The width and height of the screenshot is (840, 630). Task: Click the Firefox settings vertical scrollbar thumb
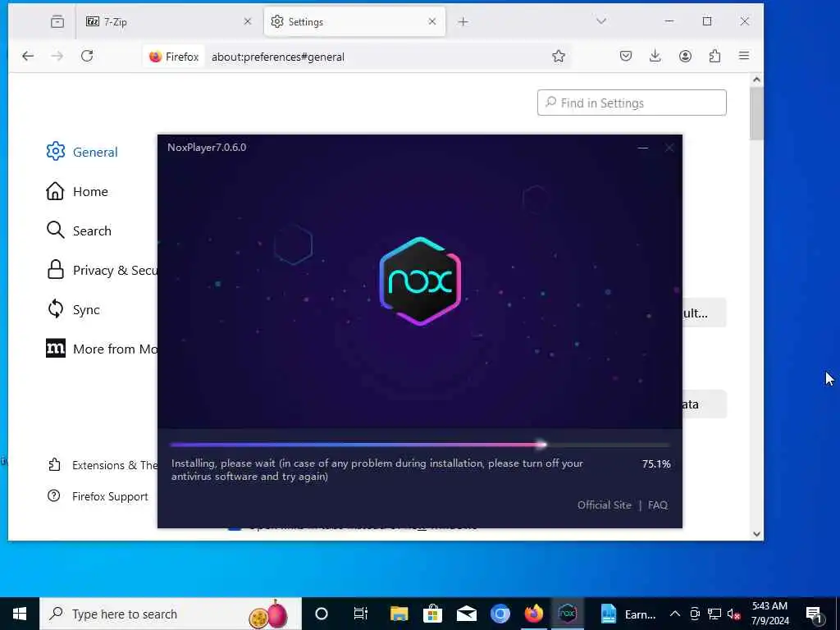756,113
